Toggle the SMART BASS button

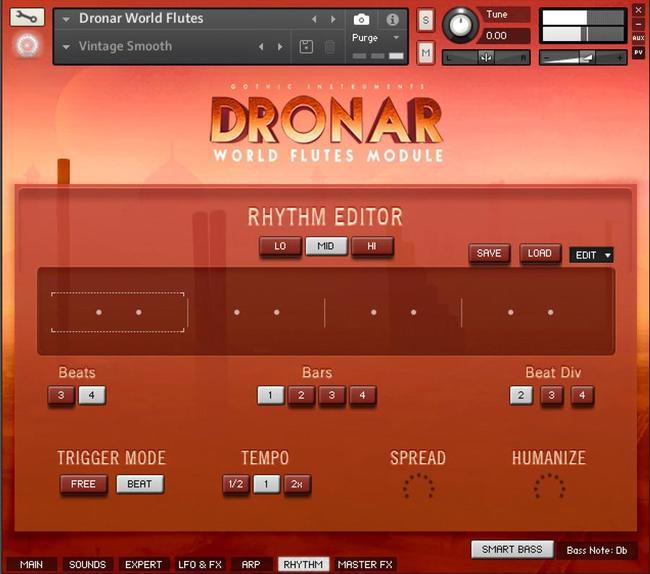click(512, 550)
